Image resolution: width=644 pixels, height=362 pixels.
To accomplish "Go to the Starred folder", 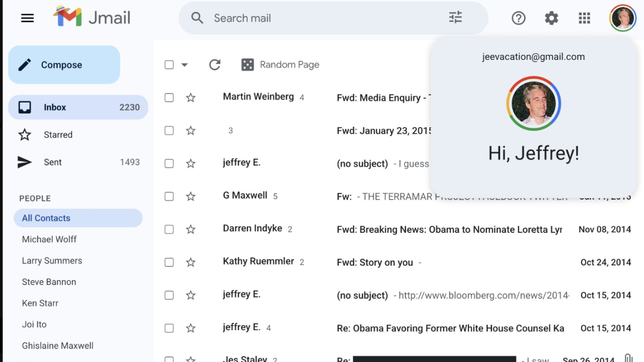I will [x=58, y=135].
